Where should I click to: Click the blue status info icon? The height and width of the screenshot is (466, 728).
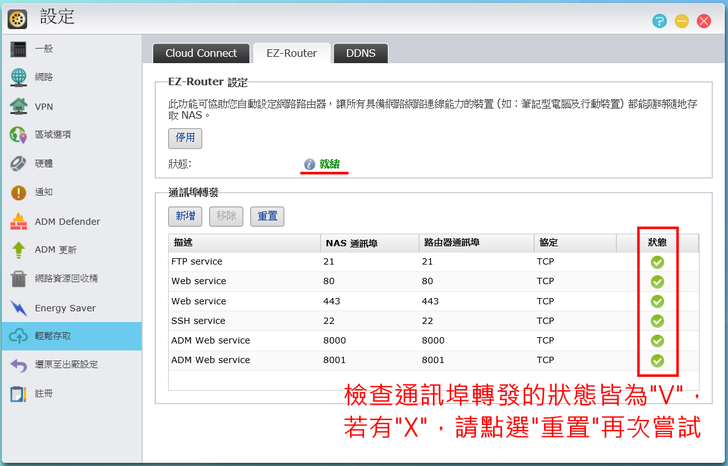[x=310, y=164]
